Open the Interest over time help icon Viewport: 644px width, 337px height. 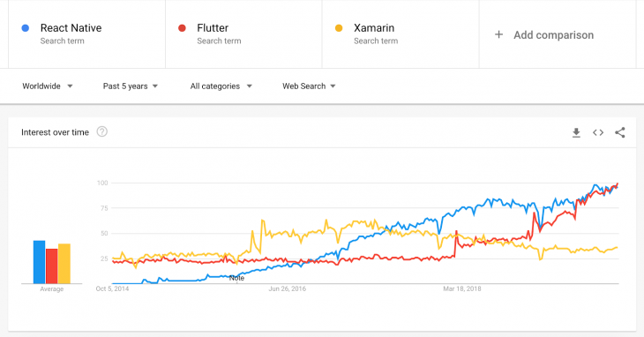tap(101, 131)
